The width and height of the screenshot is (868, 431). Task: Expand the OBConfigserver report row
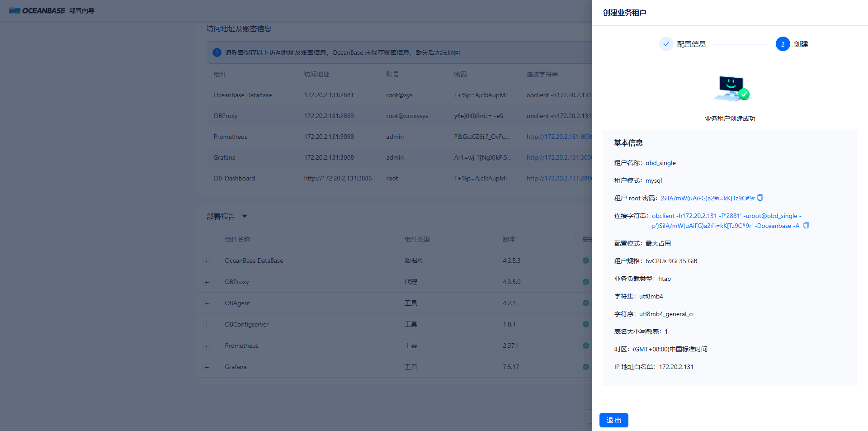tap(207, 325)
